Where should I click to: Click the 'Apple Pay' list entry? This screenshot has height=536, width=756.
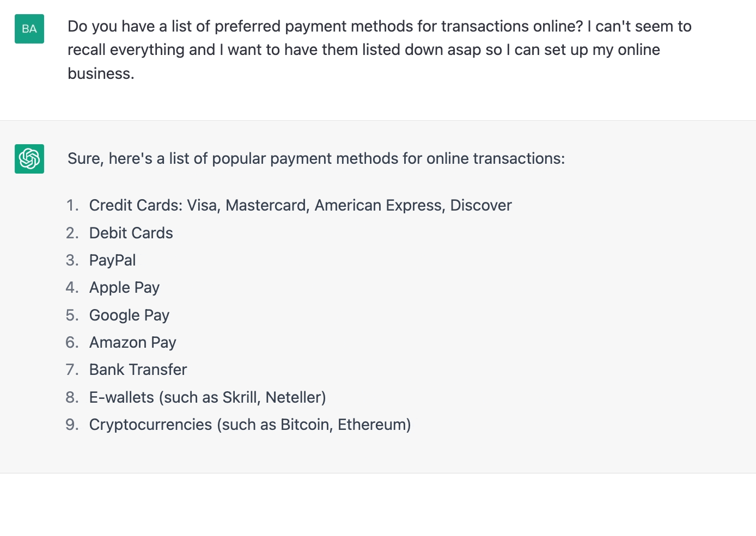pos(124,287)
